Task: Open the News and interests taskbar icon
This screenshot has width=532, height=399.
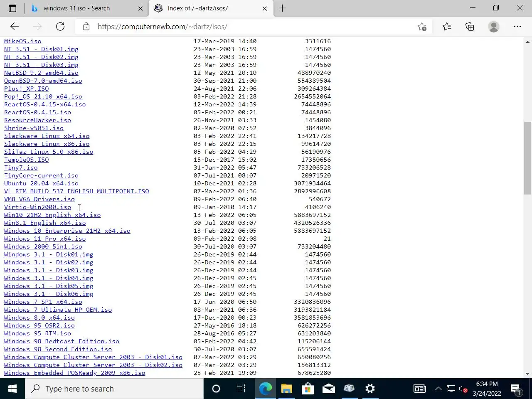Action: [420, 389]
